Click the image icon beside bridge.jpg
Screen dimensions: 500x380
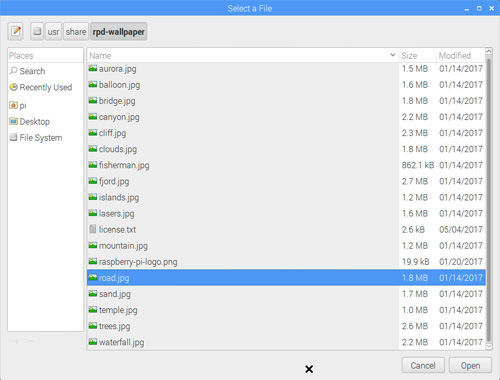(x=93, y=100)
